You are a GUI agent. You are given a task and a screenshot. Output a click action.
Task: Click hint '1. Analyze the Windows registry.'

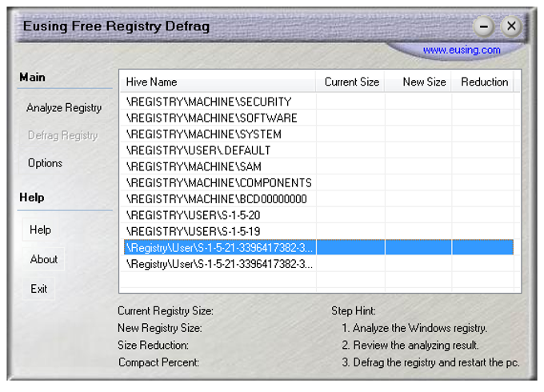(x=414, y=328)
